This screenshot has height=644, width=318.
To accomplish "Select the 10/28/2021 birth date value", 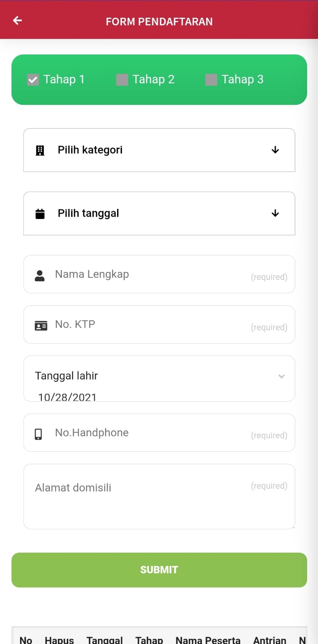I will point(67,397).
